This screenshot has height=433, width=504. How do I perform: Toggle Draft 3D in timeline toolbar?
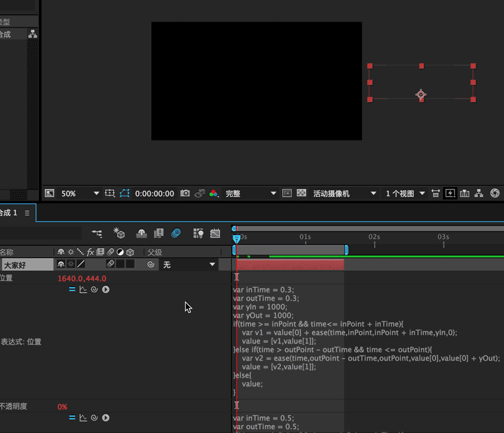[x=119, y=233]
